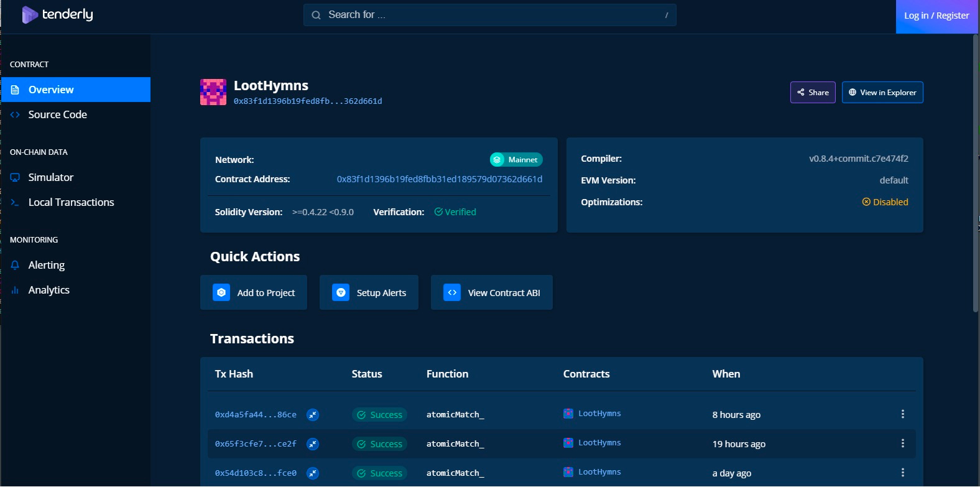Image resolution: width=980 pixels, height=487 pixels.
Task: Click the Function column header
Action: pos(447,374)
